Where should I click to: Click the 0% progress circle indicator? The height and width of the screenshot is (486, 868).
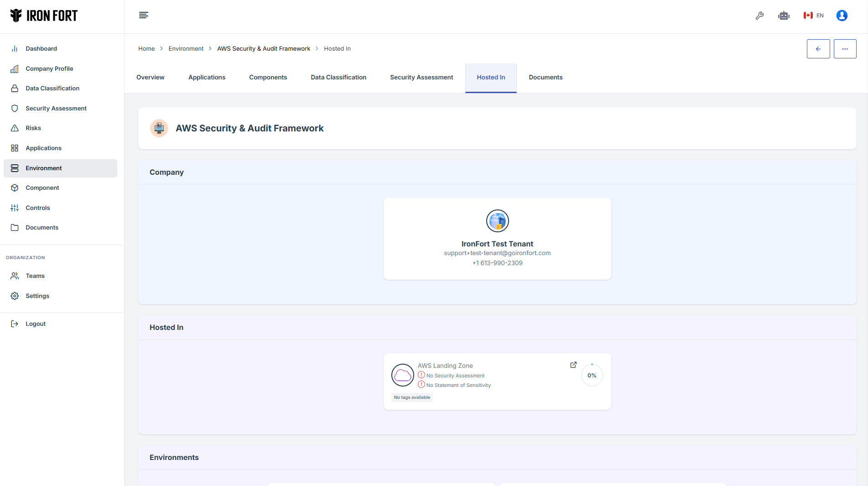pyautogui.click(x=592, y=376)
